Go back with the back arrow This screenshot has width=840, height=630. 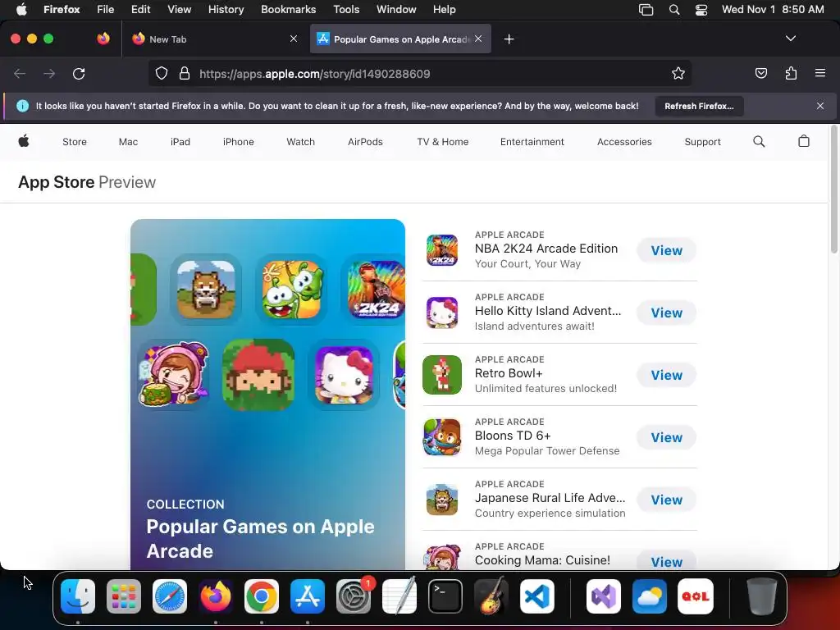point(20,73)
